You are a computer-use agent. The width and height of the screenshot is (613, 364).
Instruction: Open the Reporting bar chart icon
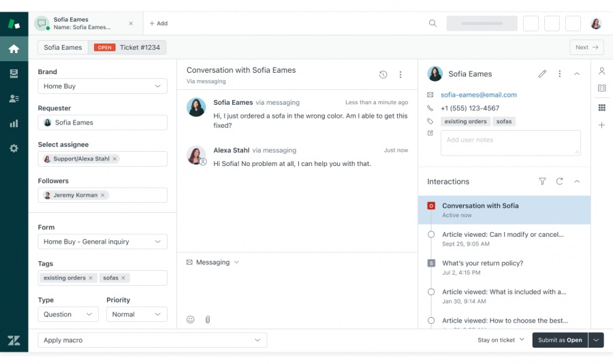14,123
